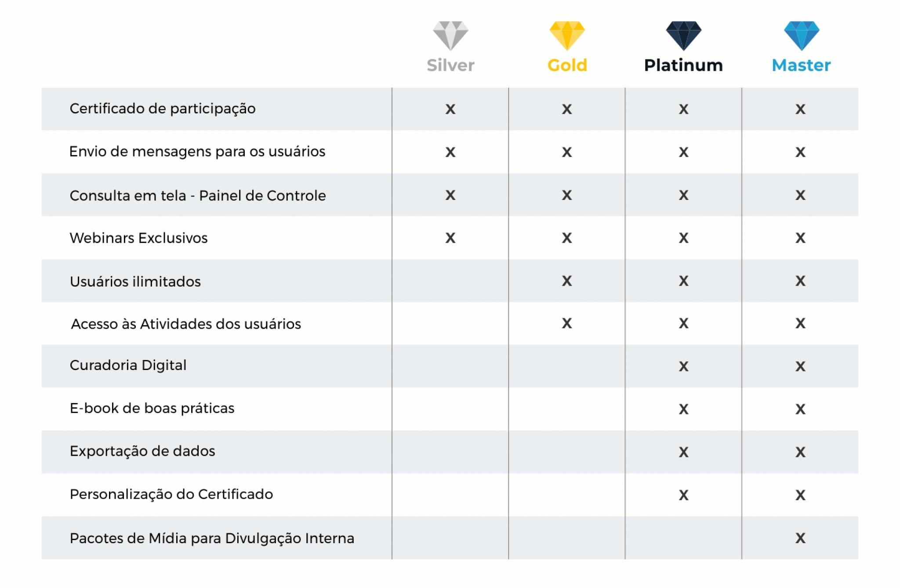Open the Platinum plan label
The height and width of the screenshot is (588, 900).
coord(683,65)
